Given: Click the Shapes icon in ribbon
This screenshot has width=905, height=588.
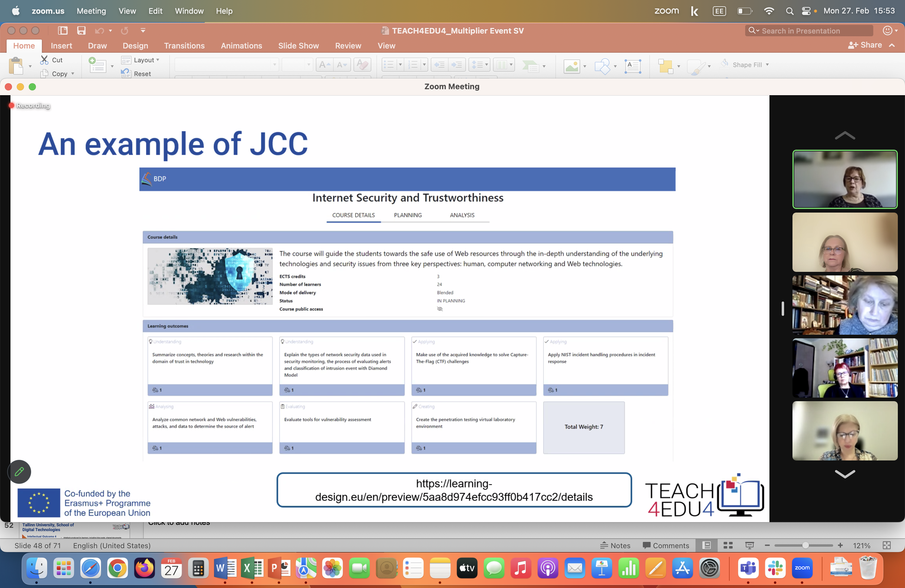Looking at the screenshot, I should tap(602, 66).
